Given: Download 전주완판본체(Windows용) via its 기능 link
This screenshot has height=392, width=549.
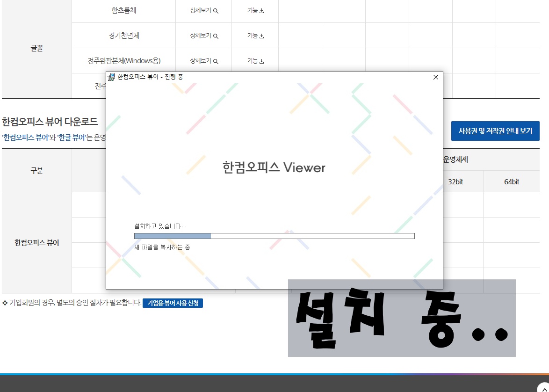Looking at the screenshot, I should click(x=255, y=61).
